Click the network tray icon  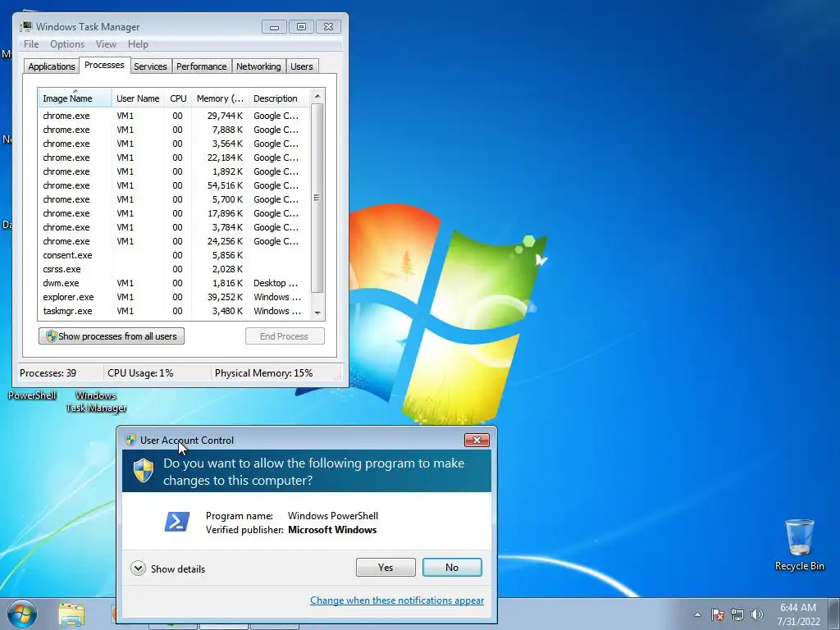(x=737, y=614)
